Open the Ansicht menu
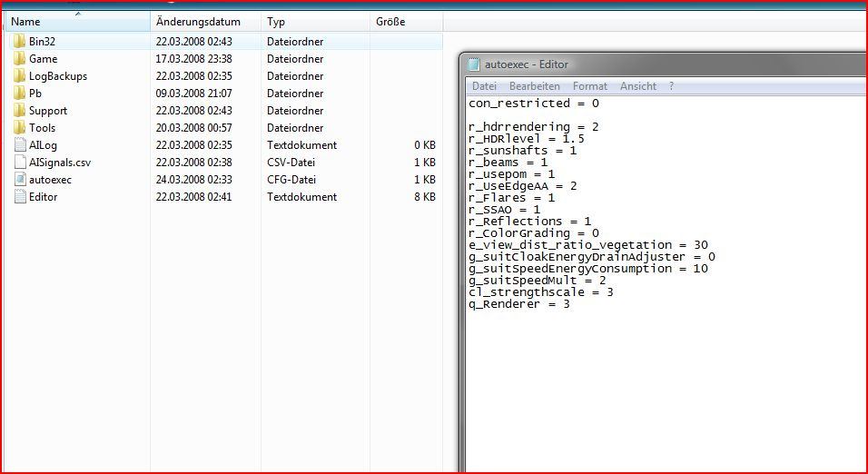868x474 pixels. [637, 86]
